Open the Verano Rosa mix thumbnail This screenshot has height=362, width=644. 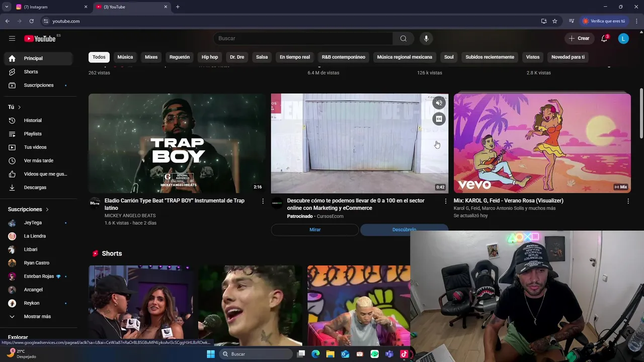(x=542, y=143)
